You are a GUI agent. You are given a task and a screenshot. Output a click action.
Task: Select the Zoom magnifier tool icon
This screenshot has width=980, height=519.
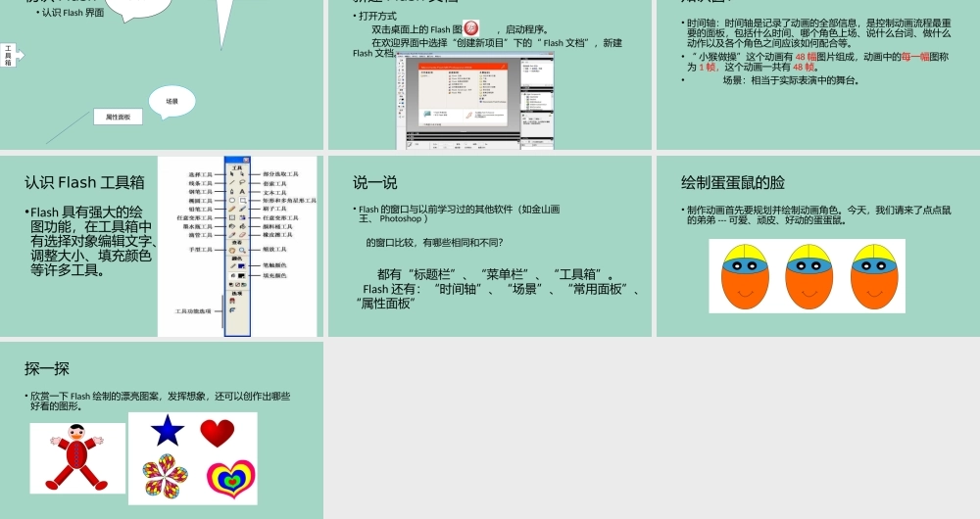pos(242,251)
